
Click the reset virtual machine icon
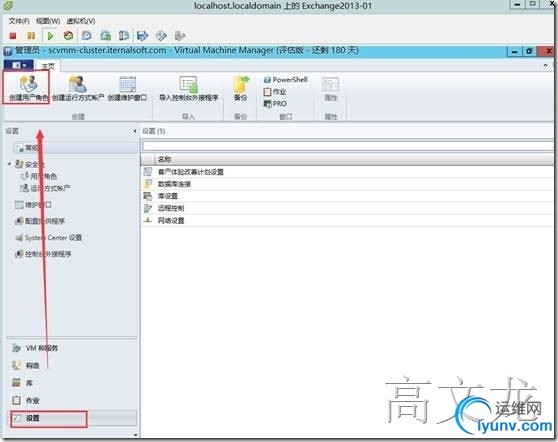pos(68,36)
